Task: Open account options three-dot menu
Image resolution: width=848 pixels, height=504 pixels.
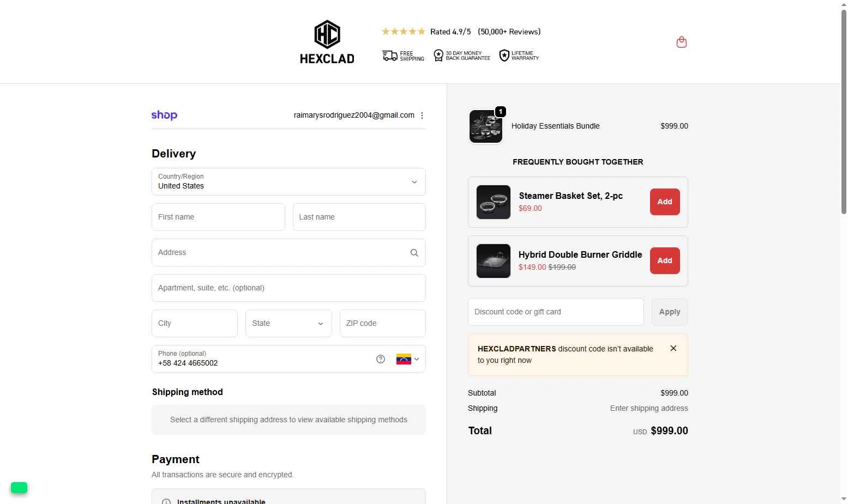Action: pyautogui.click(x=422, y=116)
